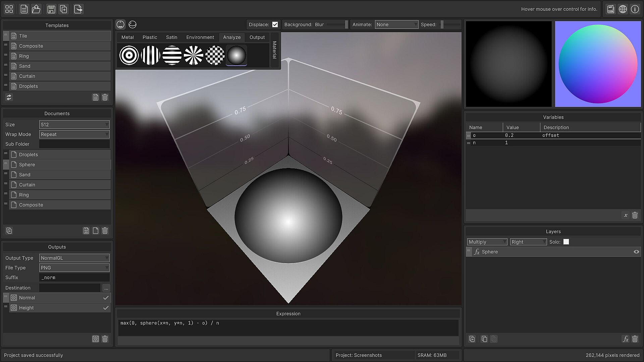Open the Output Type NormalGL dropdown

pos(74,258)
